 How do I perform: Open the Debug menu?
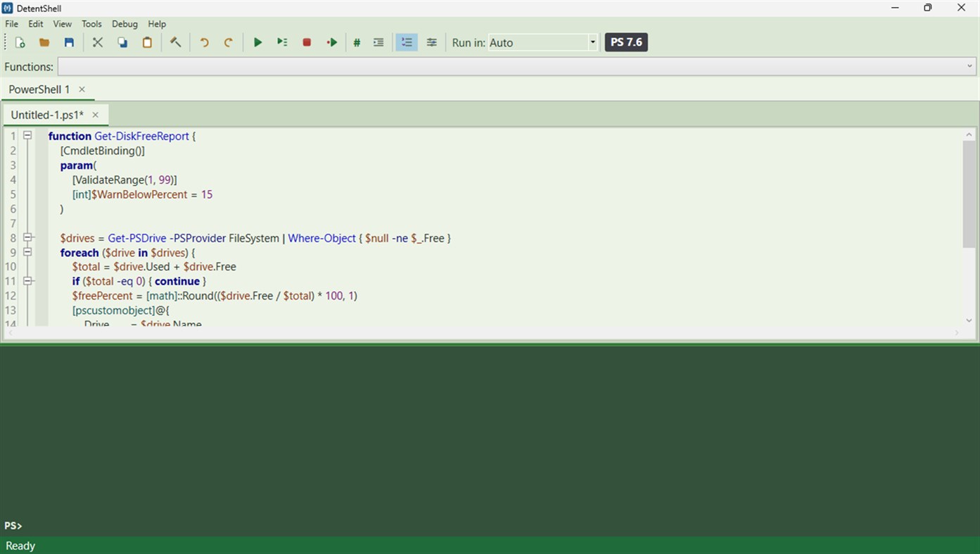125,24
